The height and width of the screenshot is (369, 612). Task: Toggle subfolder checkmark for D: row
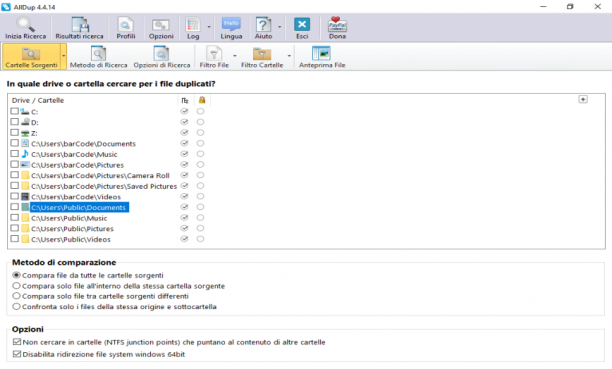[x=184, y=122]
